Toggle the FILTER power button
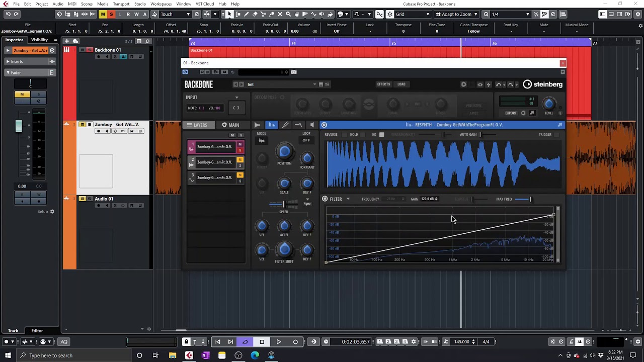Screen dimensions: 644x362 click(x=325, y=199)
